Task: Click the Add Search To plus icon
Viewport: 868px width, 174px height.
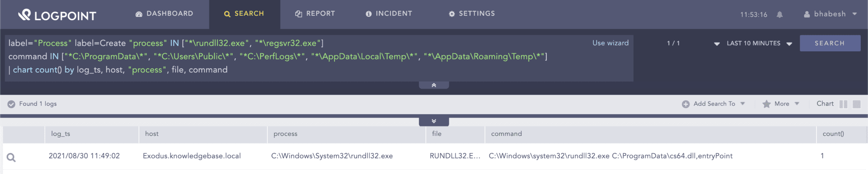Action: click(685, 104)
